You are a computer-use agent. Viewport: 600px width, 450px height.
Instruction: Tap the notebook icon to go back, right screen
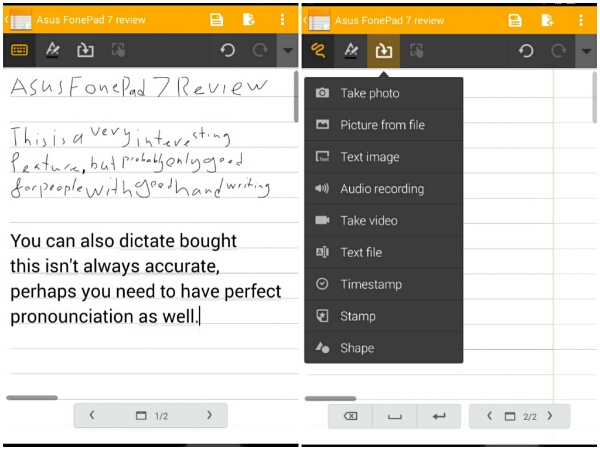coord(318,21)
